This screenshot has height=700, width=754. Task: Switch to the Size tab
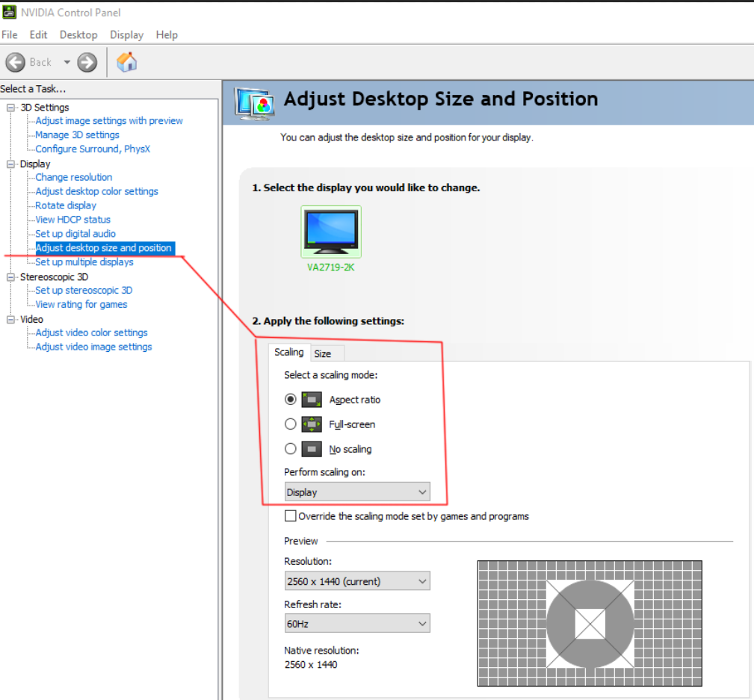324,353
